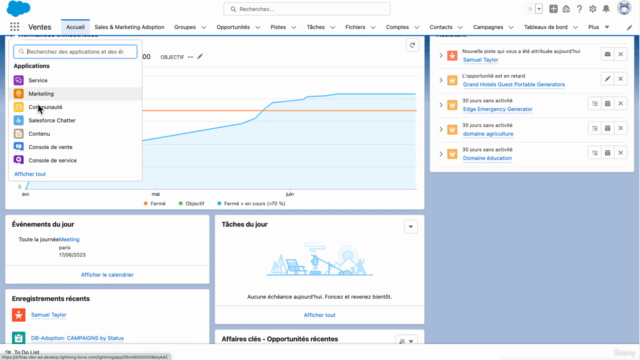Viewport: 640px width, 360px height.
Task: Dismiss the Grand Hotels assistant item
Action: tap(620, 79)
